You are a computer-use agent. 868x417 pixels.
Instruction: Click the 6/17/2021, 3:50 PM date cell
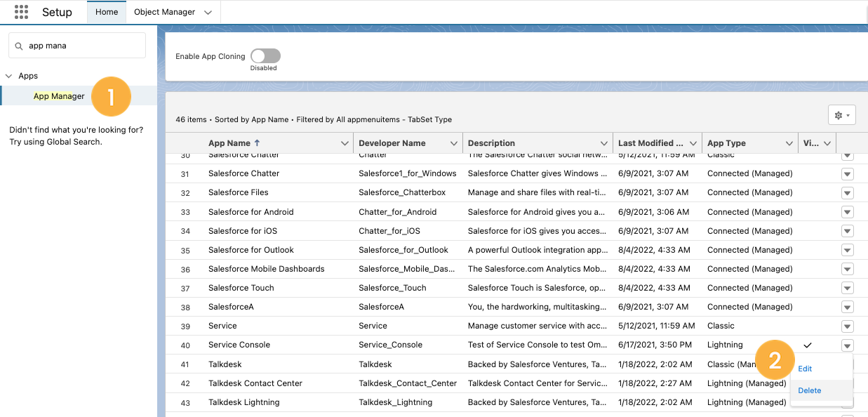coord(655,345)
